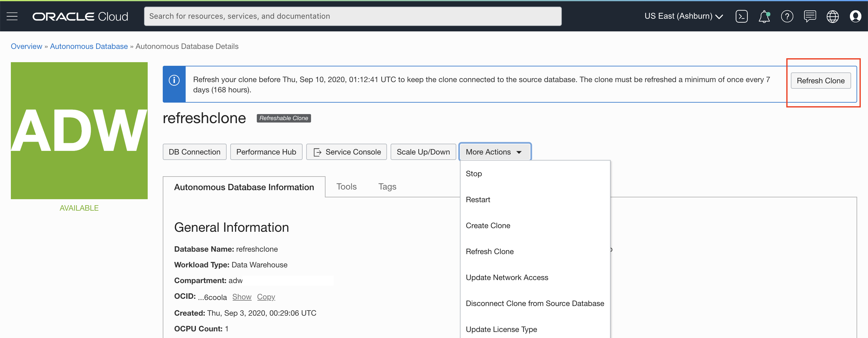
Task: Open the hamburger navigation menu
Action: pyautogui.click(x=12, y=16)
